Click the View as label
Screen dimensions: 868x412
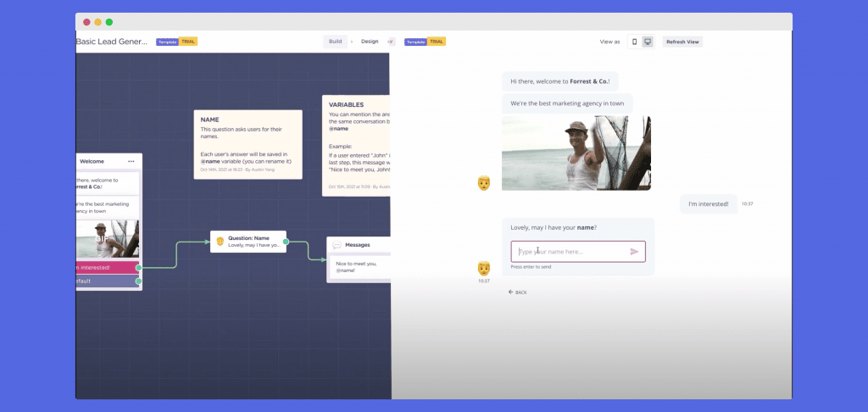[610, 42]
